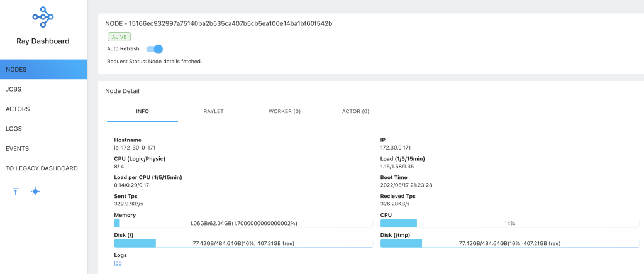Switch to the RAYLET tab
Viewport: 644px width, 274px height.
214,112
